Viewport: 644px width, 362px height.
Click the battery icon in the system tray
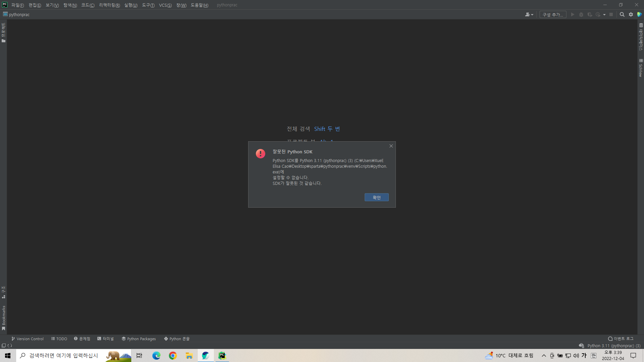(x=560, y=356)
